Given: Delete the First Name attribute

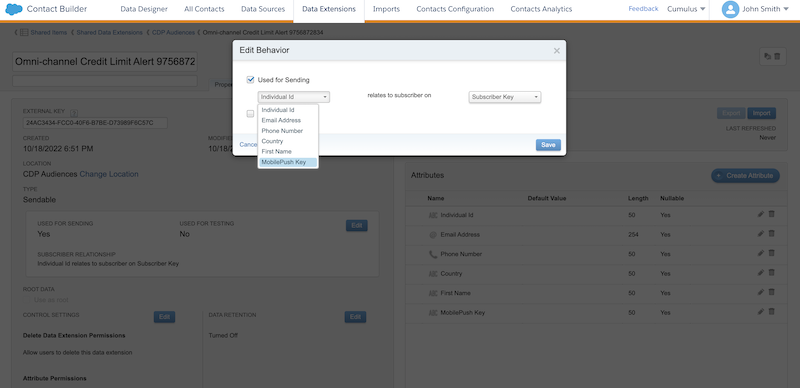Looking at the screenshot, I should point(771,292).
